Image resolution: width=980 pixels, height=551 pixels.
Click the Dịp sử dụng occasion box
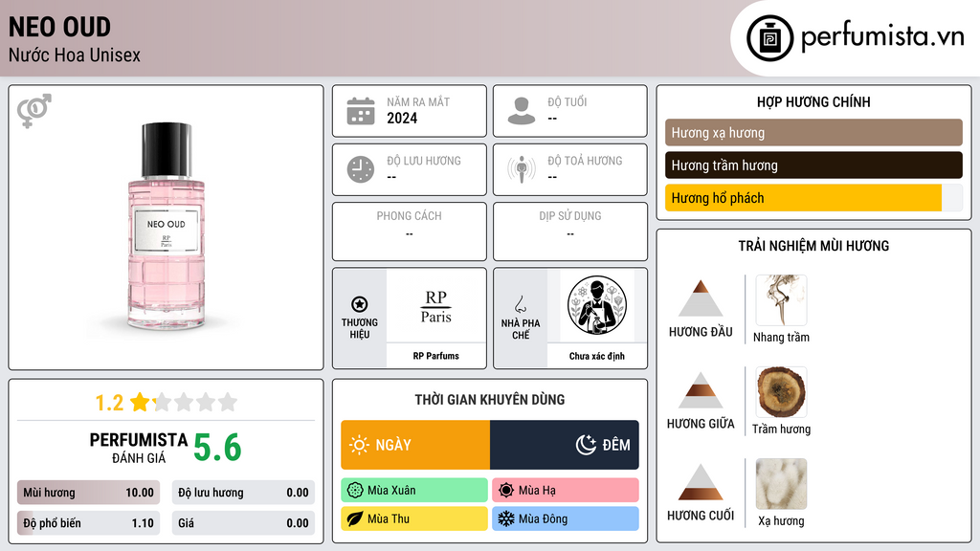tap(570, 231)
